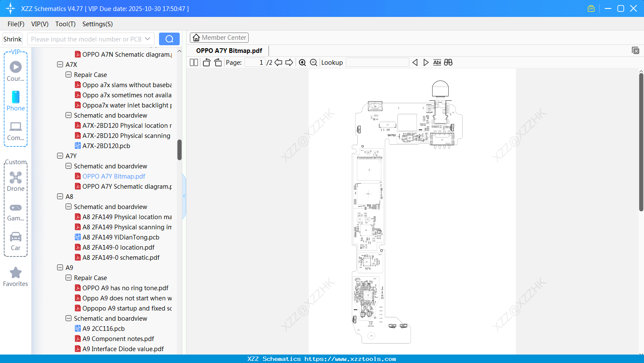
Task: Open A8 2FA149 YiDianTong.pcb file
Action: (121, 237)
